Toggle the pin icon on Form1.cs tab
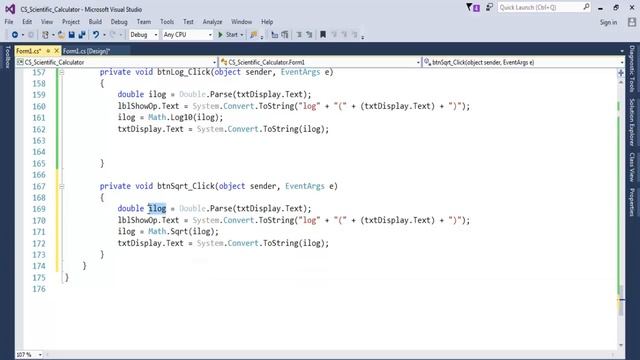The height and width of the screenshot is (360, 640). [48, 51]
